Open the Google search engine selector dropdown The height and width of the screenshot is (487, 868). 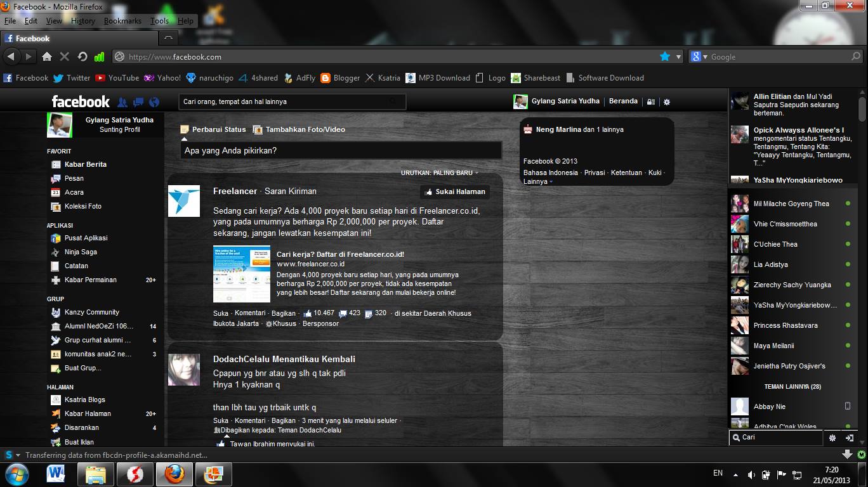click(699, 56)
